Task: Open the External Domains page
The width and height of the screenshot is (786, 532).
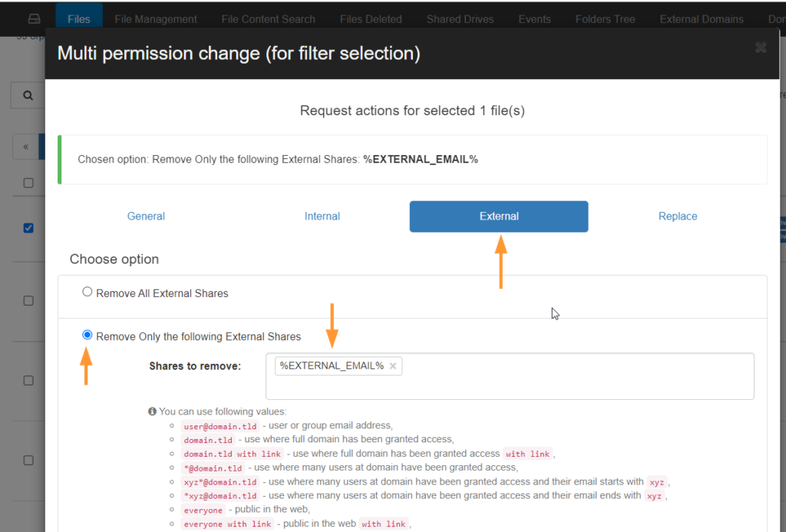Action: pyautogui.click(x=702, y=19)
